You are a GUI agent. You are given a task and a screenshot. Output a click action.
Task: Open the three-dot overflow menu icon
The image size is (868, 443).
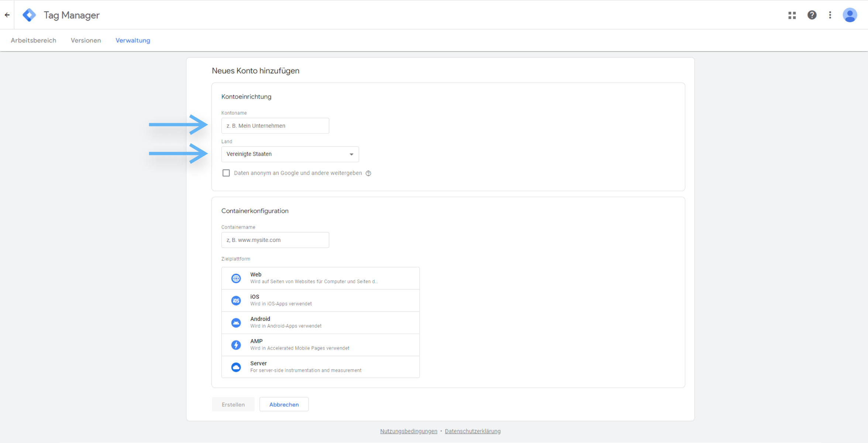830,15
